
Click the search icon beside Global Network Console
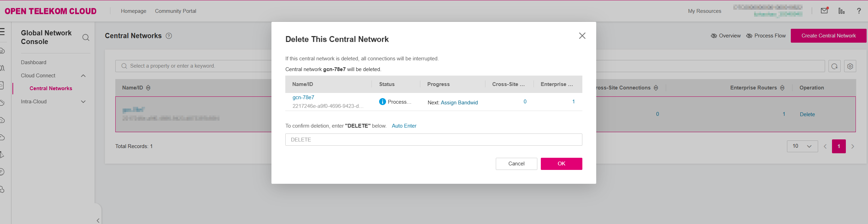click(86, 37)
